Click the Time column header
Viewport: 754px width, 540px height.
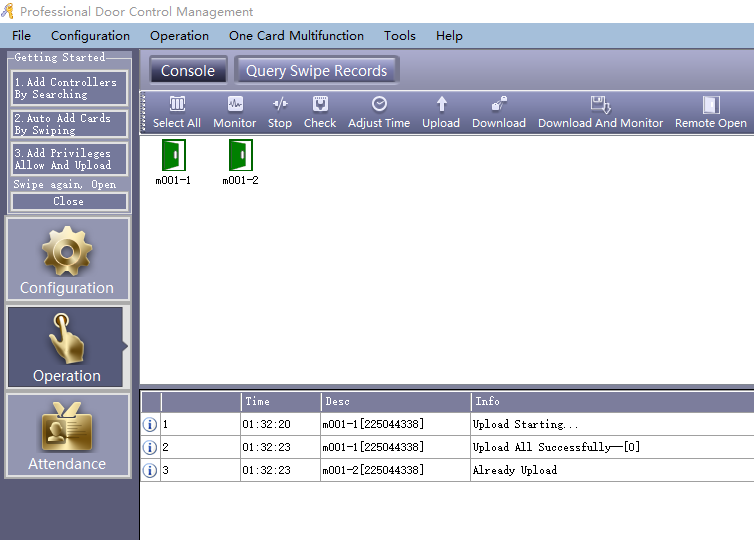tap(281, 401)
